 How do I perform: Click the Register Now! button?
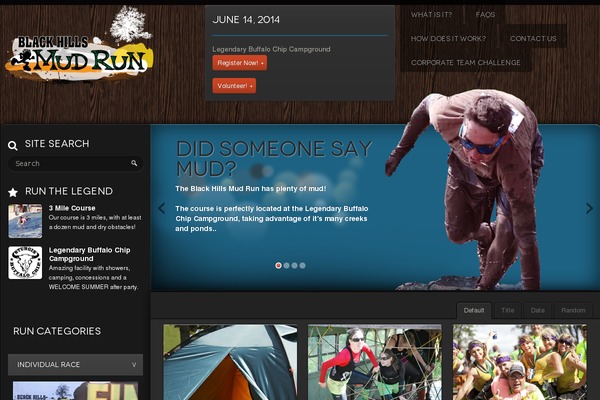240,63
